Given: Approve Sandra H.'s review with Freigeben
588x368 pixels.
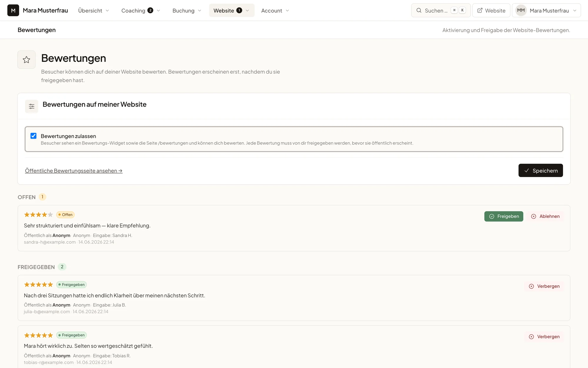Looking at the screenshot, I should 504,216.
